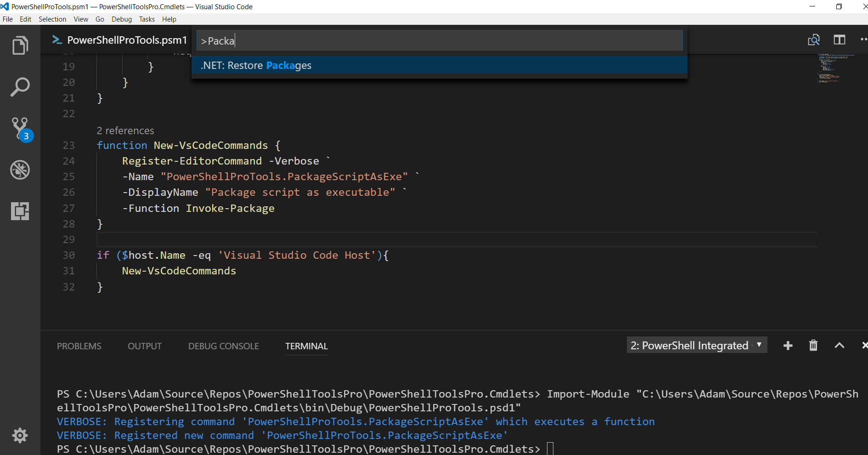
Task: Open editor More Actions ellipsis menu
Action: coord(863,40)
